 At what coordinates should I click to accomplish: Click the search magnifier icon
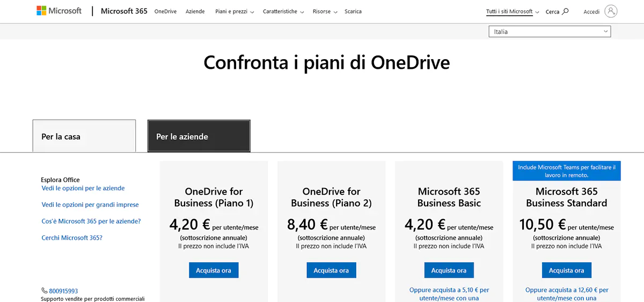point(565,11)
